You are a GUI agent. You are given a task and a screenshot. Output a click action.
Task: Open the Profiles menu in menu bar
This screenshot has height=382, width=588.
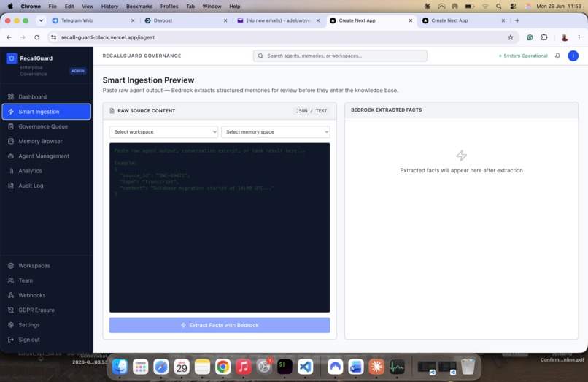coord(169,7)
